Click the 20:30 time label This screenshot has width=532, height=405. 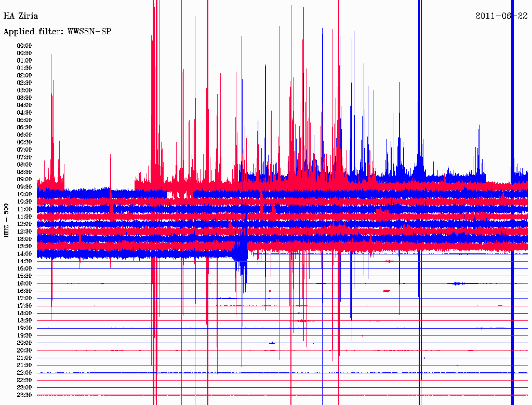coord(24,350)
